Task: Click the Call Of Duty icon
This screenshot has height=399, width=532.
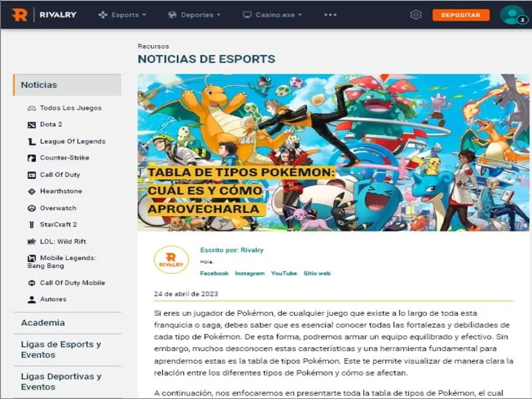Action: pos(31,175)
